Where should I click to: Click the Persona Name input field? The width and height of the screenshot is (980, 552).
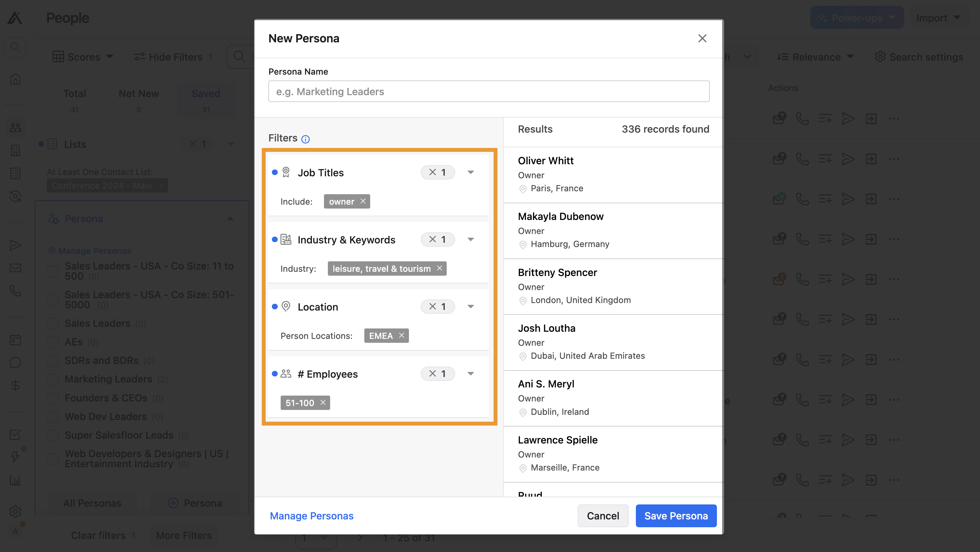488,91
